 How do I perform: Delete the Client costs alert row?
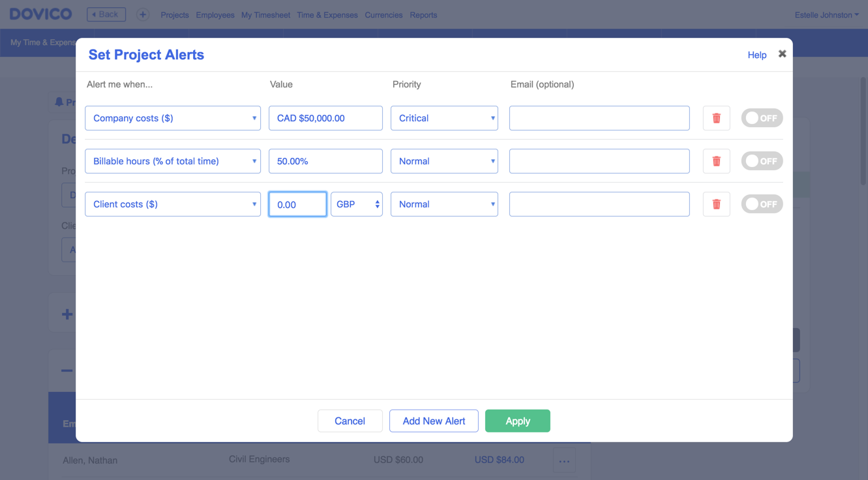click(716, 204)
